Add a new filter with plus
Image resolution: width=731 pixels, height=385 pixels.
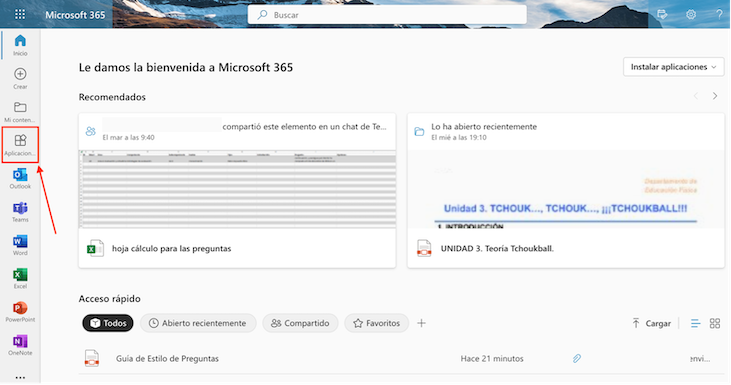[x=421, y=323]
